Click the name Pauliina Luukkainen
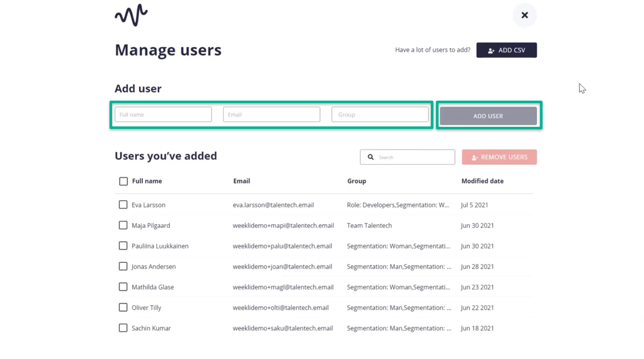Screen dimensions: 644x359 pyautogui.click(x=160, y=246)
